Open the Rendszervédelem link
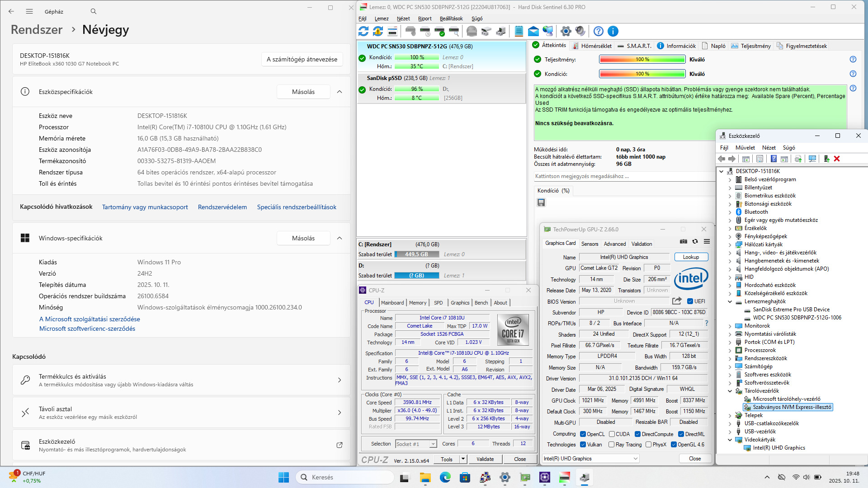This screenshot has height=488, width=868. pos(222,207)
